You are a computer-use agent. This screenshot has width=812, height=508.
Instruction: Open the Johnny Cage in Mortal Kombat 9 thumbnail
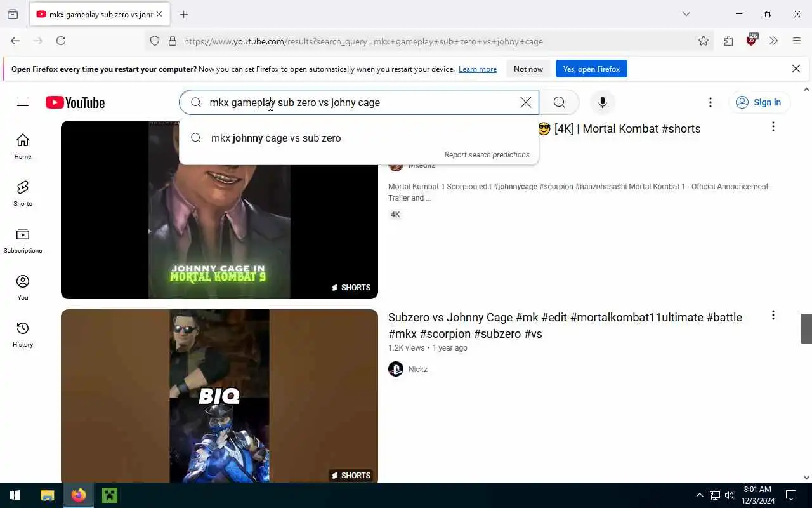[x=219, y=210]
